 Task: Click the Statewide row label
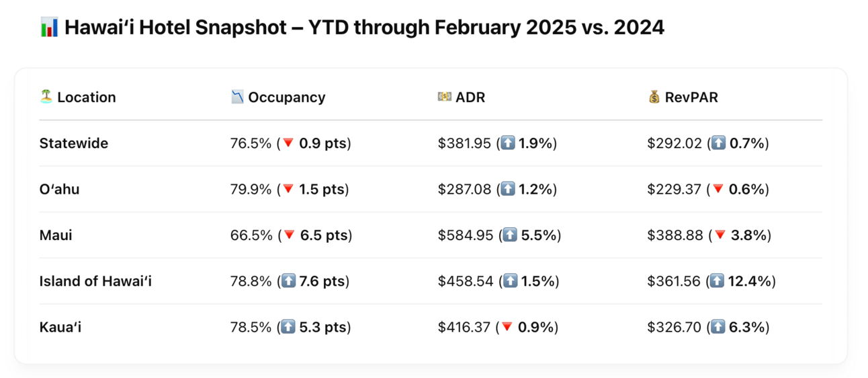(74, 143)
